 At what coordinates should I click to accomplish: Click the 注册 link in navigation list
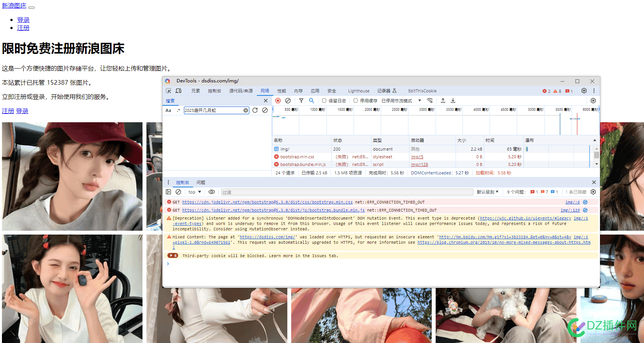(23, 28)
